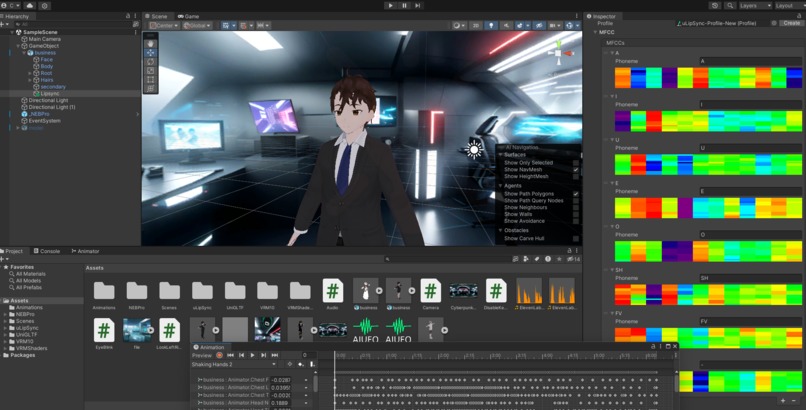
Task: Toggle scene audio mute button
Action: (506, 25)
